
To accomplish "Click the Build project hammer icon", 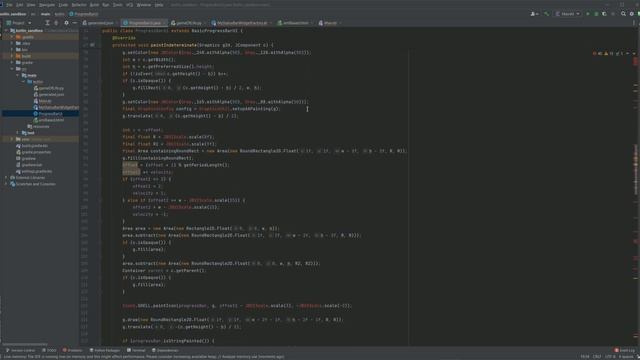I will coord(547,14).
